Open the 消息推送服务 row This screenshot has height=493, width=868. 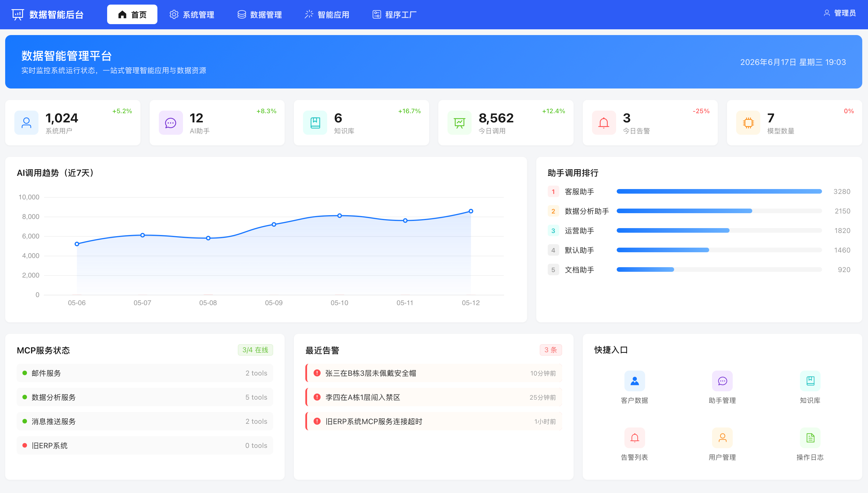coord(145,421)
